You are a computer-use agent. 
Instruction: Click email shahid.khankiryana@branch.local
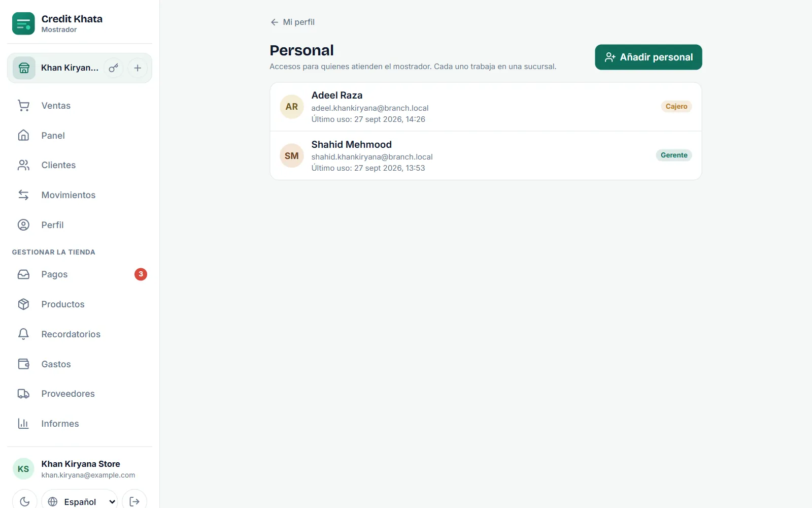[372, 156]
